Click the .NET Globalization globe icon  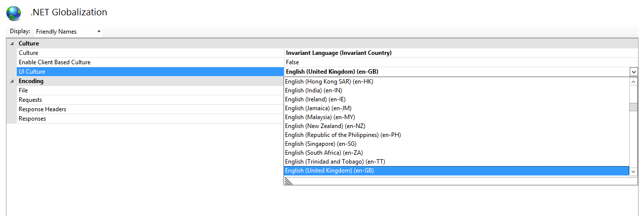click(14, 13)
